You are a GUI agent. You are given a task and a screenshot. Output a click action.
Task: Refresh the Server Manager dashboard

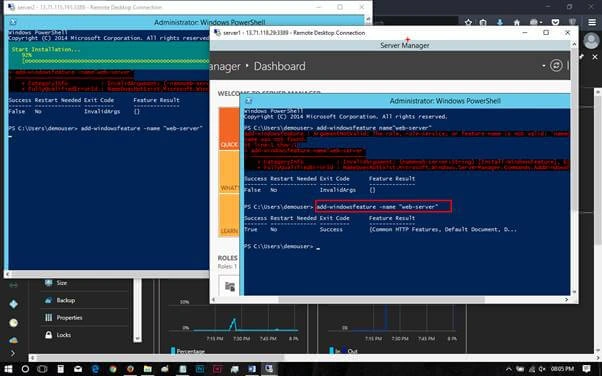pyautogui.click(x=556, y=66)
